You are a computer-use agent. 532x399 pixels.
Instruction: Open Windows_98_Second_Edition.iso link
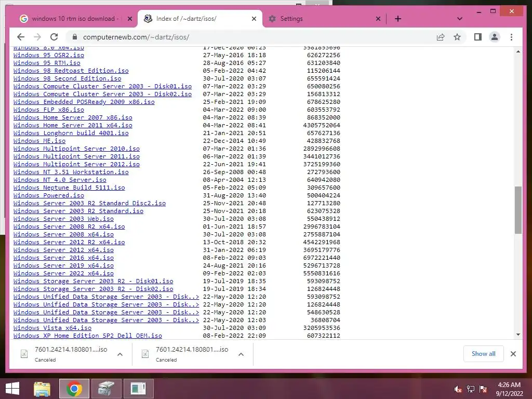coord(67,78)
